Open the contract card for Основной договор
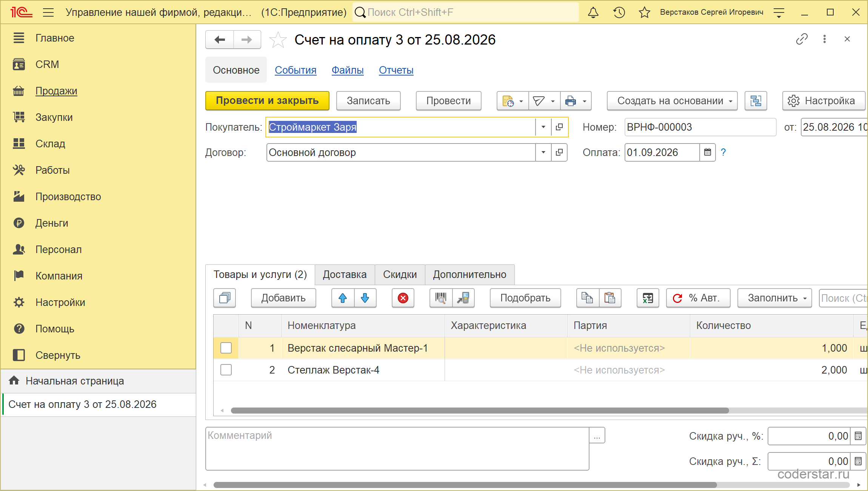This screenshot has width=868, height=491. 559,152
